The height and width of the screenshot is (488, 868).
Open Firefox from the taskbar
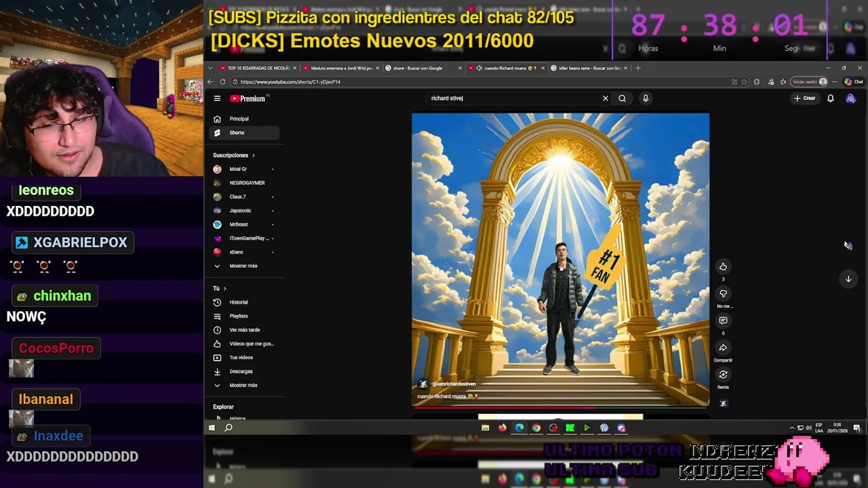[502, 428]
